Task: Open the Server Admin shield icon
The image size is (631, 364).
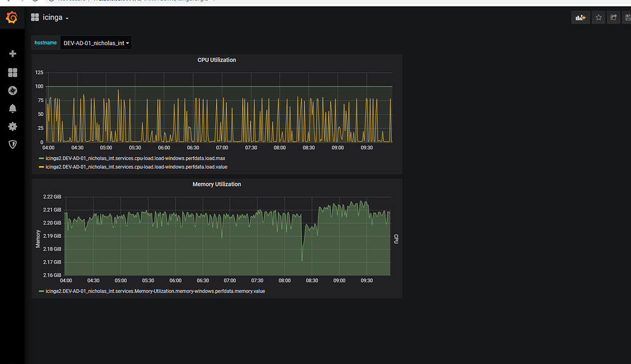Action: tap(12, 145)
